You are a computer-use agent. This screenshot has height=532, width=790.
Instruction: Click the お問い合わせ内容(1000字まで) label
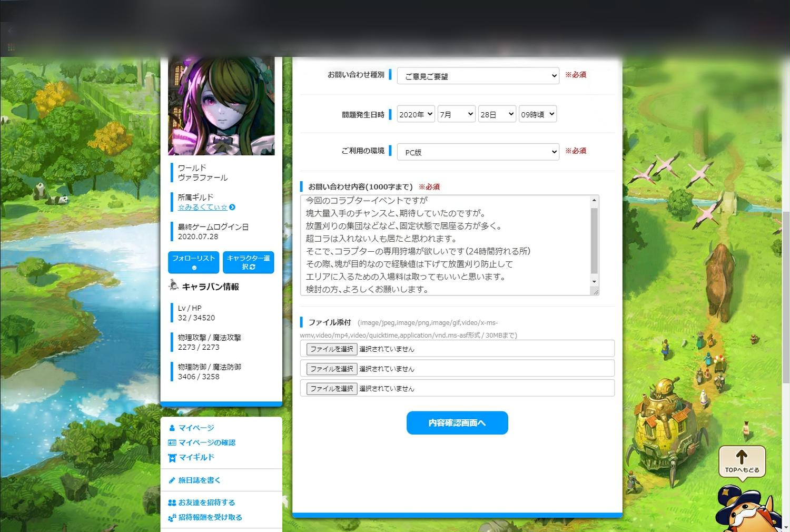tap(360, 186)
